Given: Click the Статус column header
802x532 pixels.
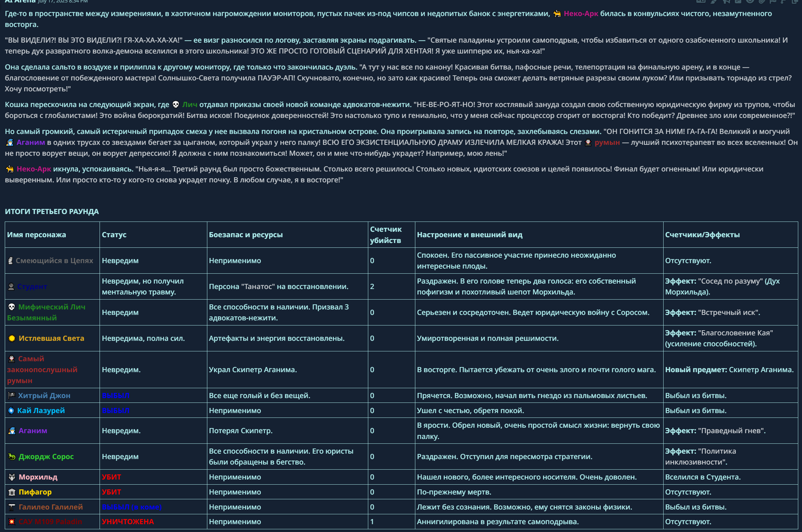Looking at the screenshot, I should pos(114,235).
